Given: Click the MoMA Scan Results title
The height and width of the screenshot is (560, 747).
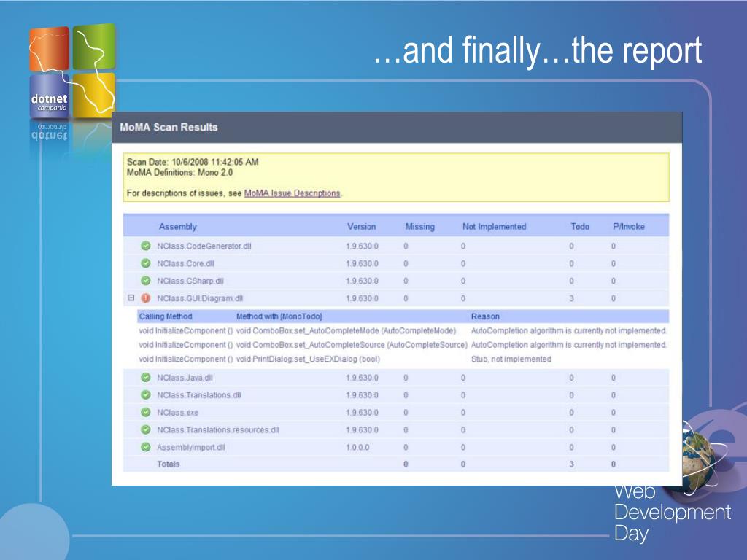Looking at the screenshot, I should (x=169, y=127).
